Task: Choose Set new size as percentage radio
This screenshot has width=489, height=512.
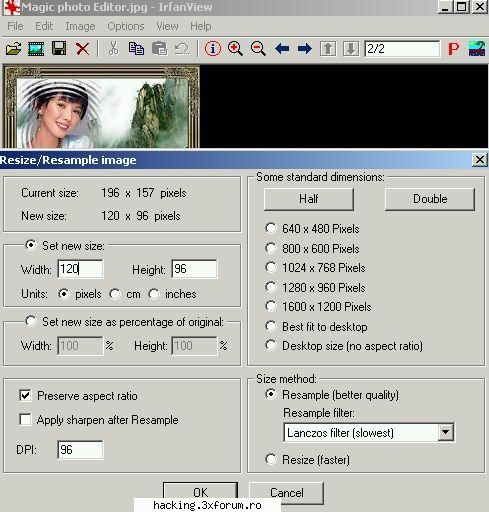Action: pyautogui.click(x=31, y=322)
